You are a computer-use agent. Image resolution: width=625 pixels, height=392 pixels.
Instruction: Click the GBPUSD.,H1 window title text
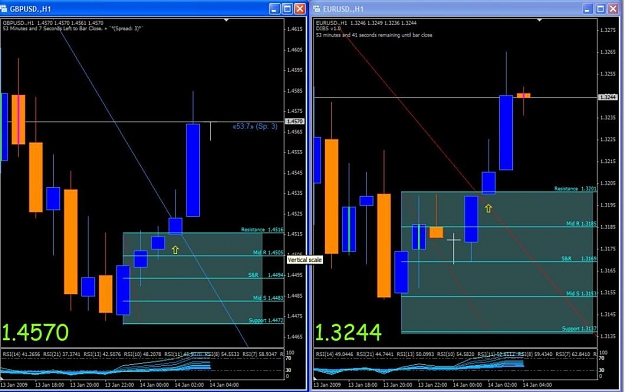[30, 9]
